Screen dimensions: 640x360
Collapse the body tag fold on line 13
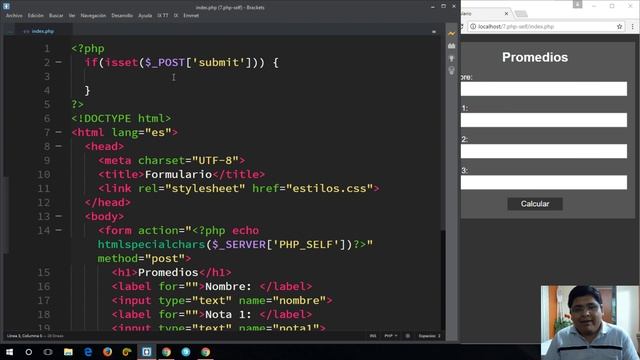[x=59, y=216]
